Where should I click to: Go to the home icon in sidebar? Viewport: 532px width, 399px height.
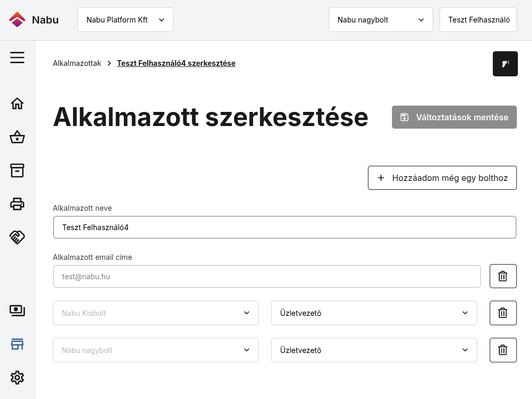pos(17,104)
